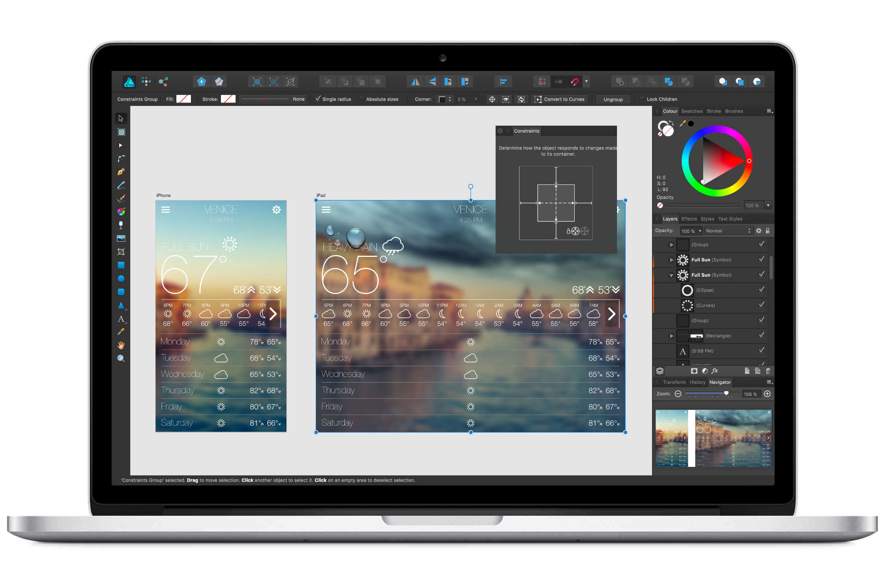Toggle the Single radius checkbox
This screenshot has height=588, width=886.
[x=318, y=99]
